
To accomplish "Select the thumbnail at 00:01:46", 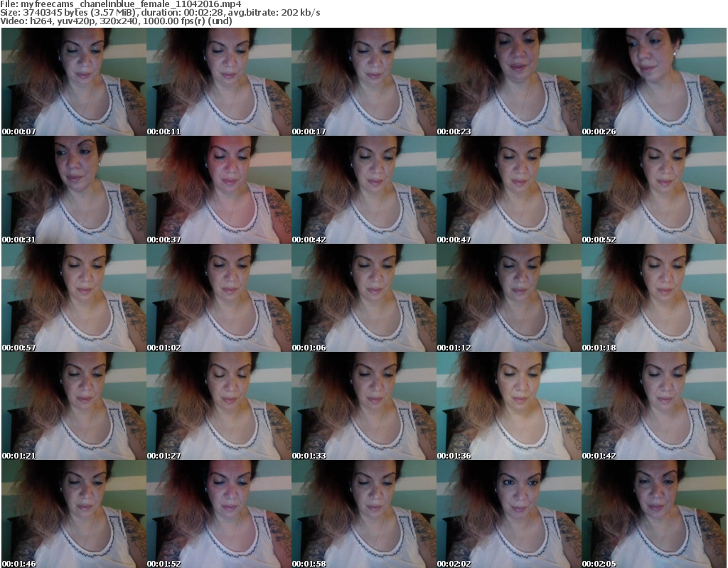I will click(73, 514).
